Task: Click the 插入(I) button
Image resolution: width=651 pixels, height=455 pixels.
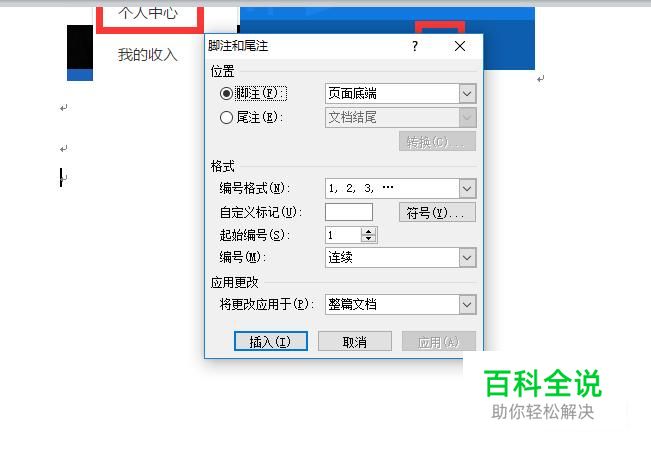Action: pos(271,341)
